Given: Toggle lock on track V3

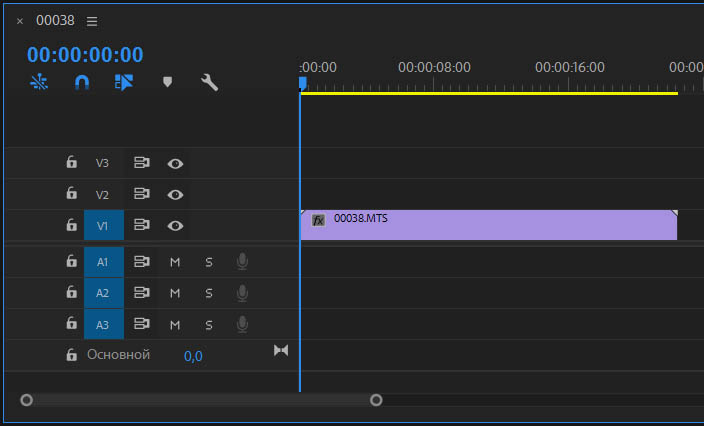Looking at the screenshot, I should 71,162.
